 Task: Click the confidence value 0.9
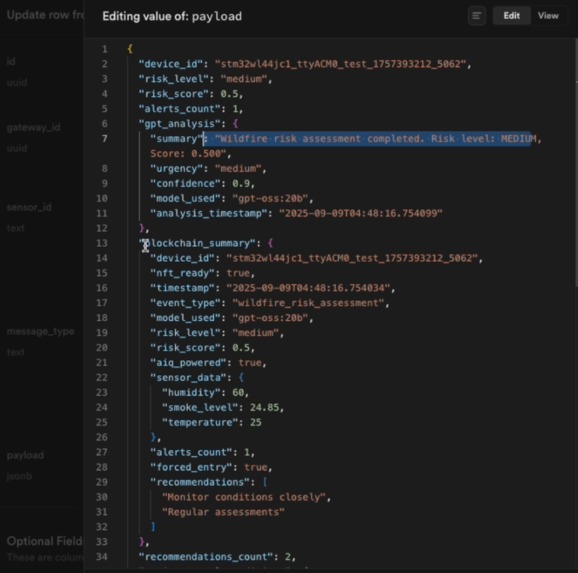click(x=241, y=184)
